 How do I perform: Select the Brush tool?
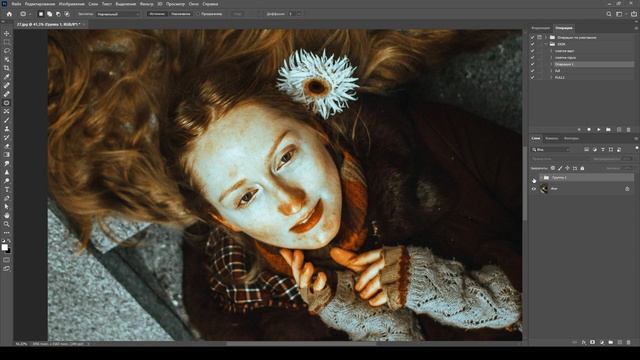[7, 120]
